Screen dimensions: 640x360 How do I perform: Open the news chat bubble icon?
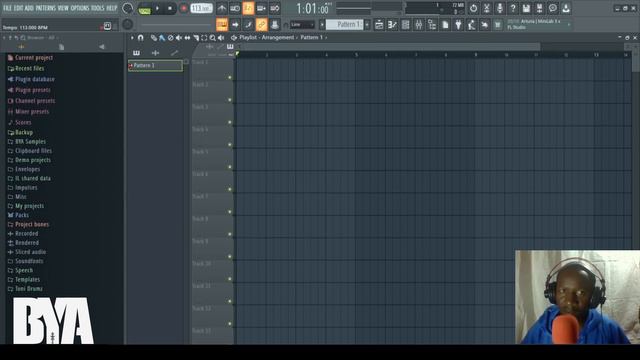point(553,8)
